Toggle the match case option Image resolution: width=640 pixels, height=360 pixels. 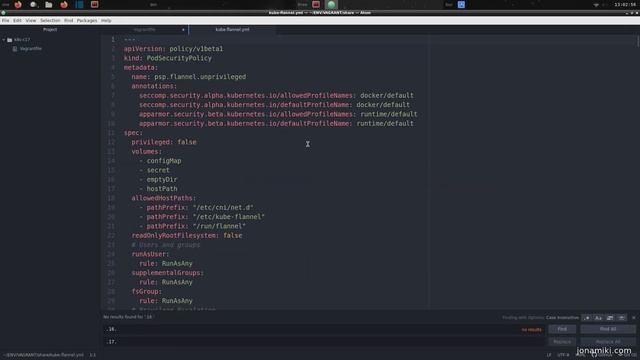pyautogui.click(x=598, y=318)
